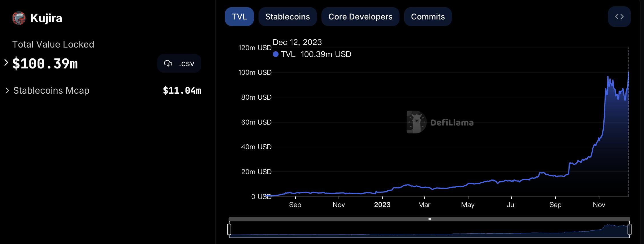Enable the Core Developers chart metric
The image size is (644, 244).
coord(360,17)
